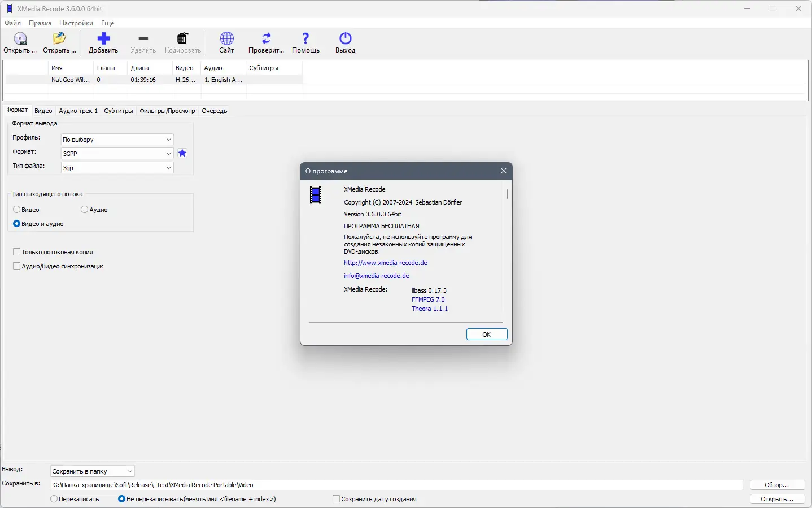Switch to the Видео tab
The width and height of the screenshot is (812, 508).
point(43,111)
